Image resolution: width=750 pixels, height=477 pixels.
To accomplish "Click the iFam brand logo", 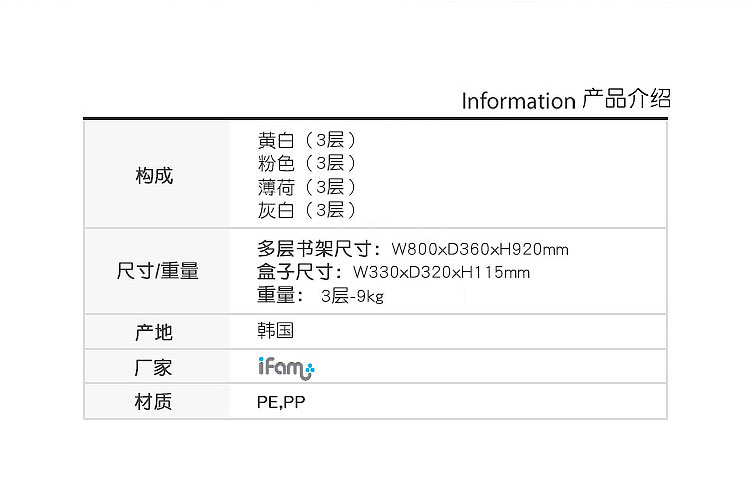I will [286, 368].
